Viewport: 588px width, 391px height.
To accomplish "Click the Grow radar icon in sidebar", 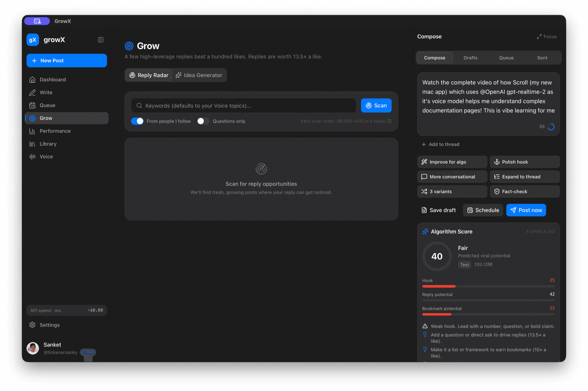I will [x=32, y=118].
